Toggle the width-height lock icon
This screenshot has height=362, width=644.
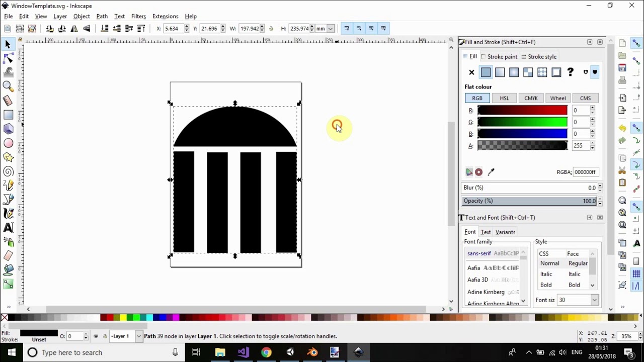(271, 29)
